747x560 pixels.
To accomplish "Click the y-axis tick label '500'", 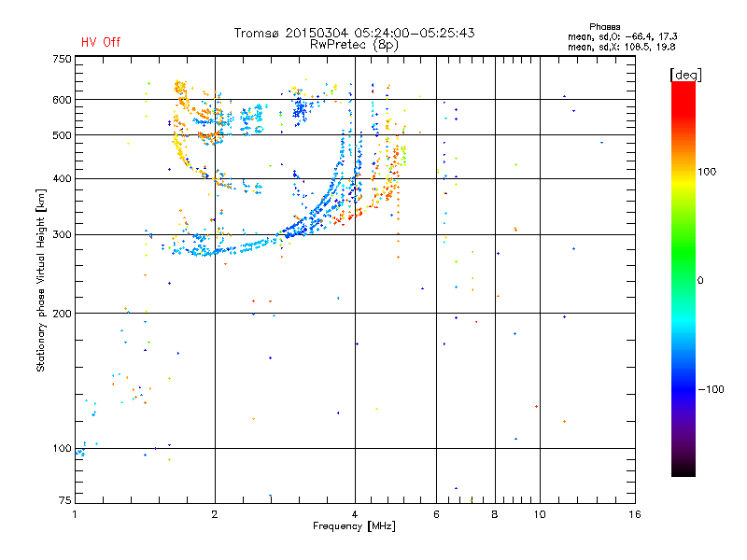I will pos(62,135).
